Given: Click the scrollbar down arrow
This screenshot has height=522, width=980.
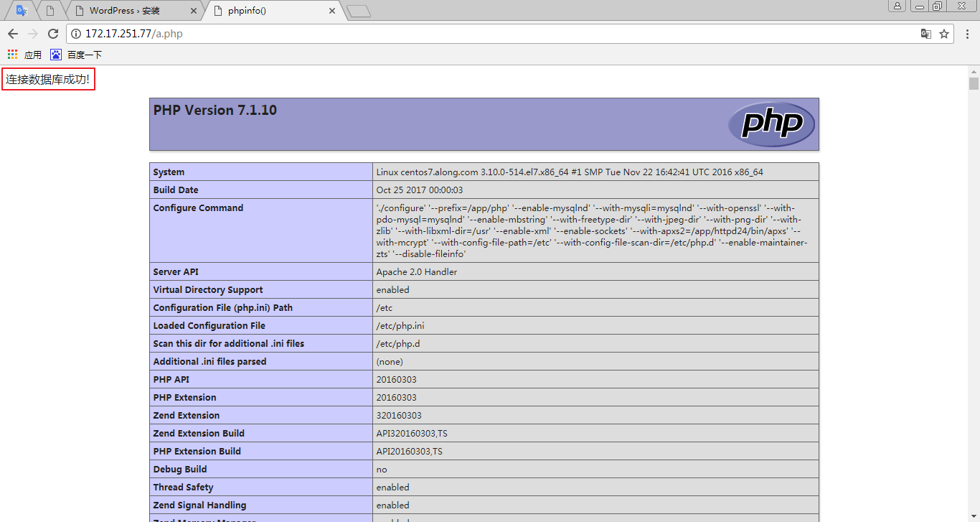Looking at the screenshot, I should click(974, 516).
